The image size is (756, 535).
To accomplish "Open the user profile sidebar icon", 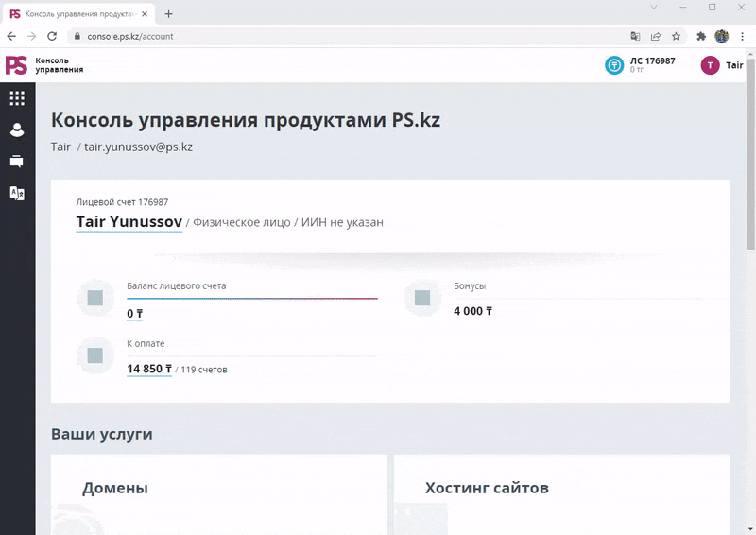I will point(17,129).
